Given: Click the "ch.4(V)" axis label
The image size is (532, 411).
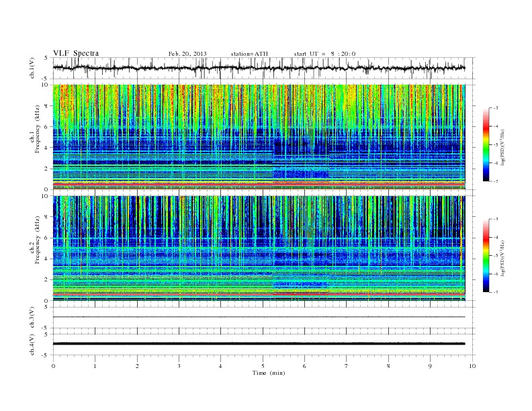Looking at the screenshot, I should pos(32,345).
